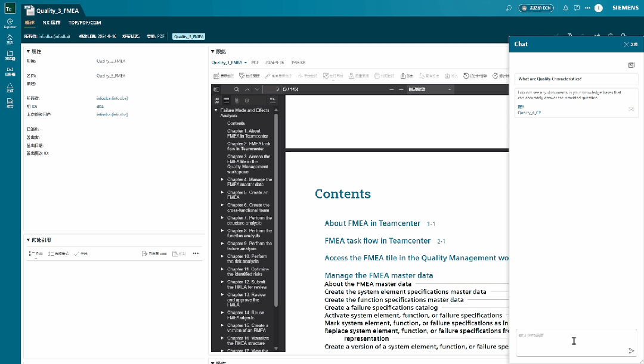The image size is (644, 364).
Task: Click the chat feedback icon beside Quality_4_CP
Action: tap(631, 109)
